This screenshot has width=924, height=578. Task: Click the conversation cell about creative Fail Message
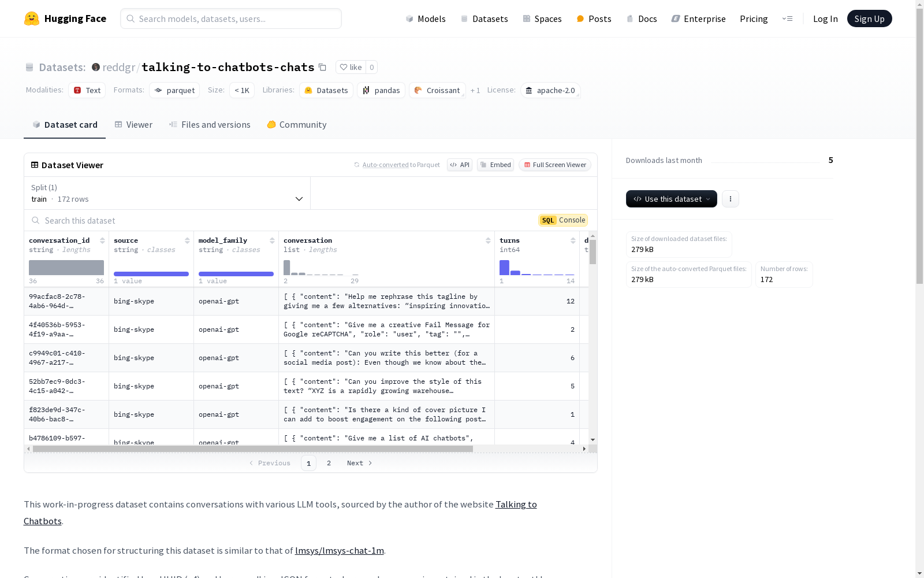386,329
